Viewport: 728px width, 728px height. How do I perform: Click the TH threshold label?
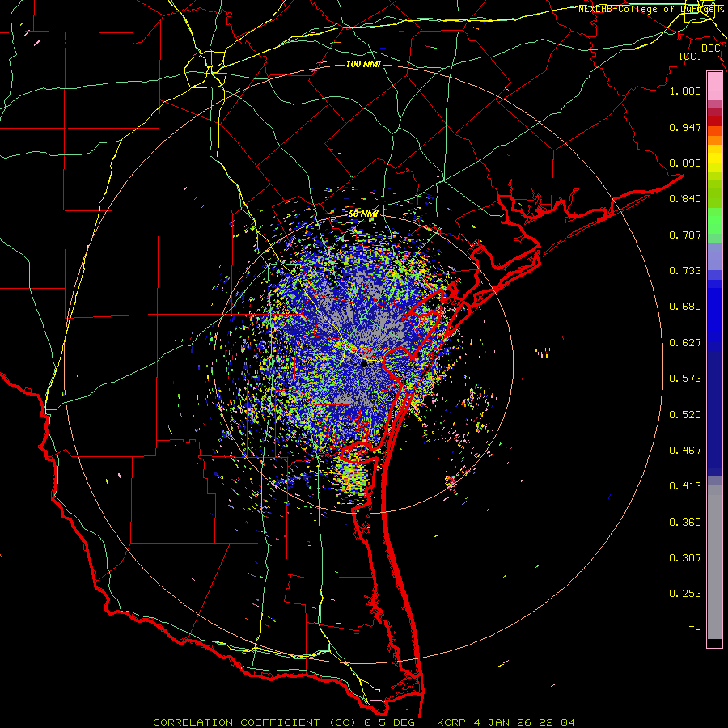[x=695, y=630]
